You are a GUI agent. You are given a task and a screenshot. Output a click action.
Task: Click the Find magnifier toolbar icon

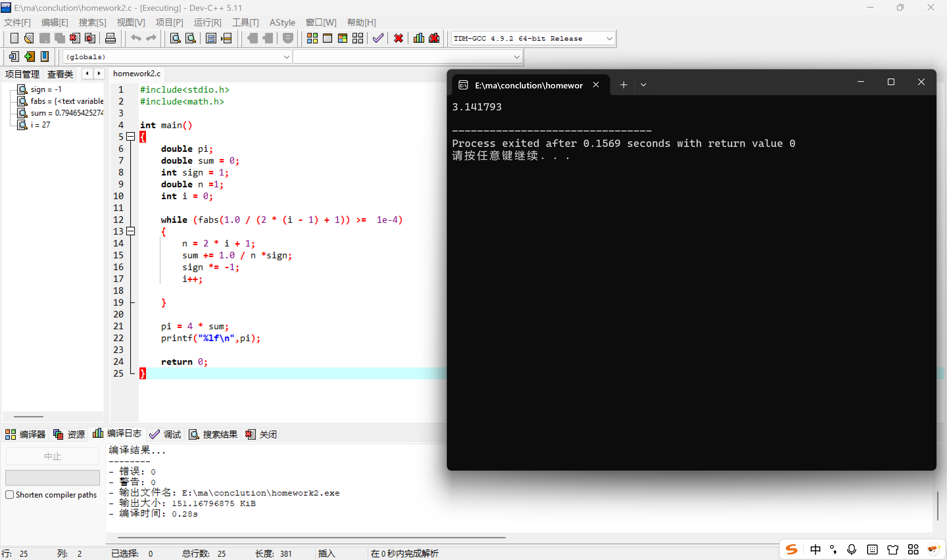[175, 38]
